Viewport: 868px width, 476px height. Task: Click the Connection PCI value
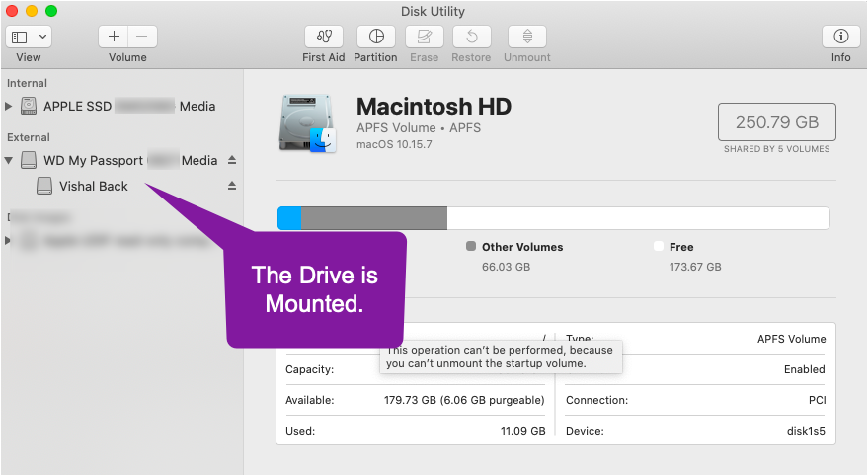point(817,400)
